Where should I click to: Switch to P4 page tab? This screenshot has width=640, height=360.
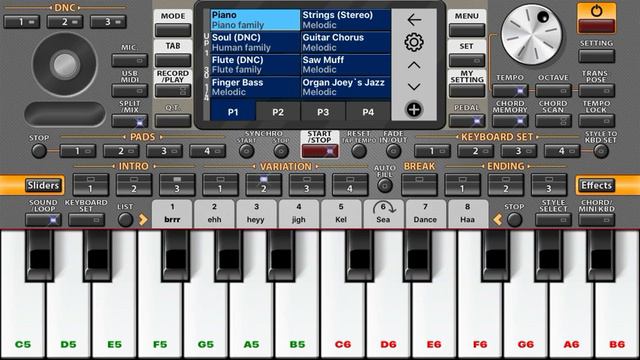tap(368, 112)
